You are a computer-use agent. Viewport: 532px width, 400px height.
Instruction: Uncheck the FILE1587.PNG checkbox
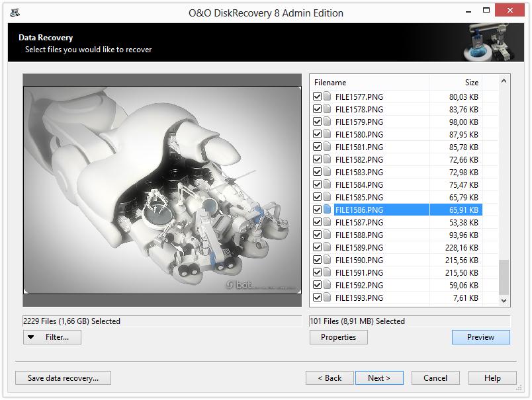coord(317,222)
